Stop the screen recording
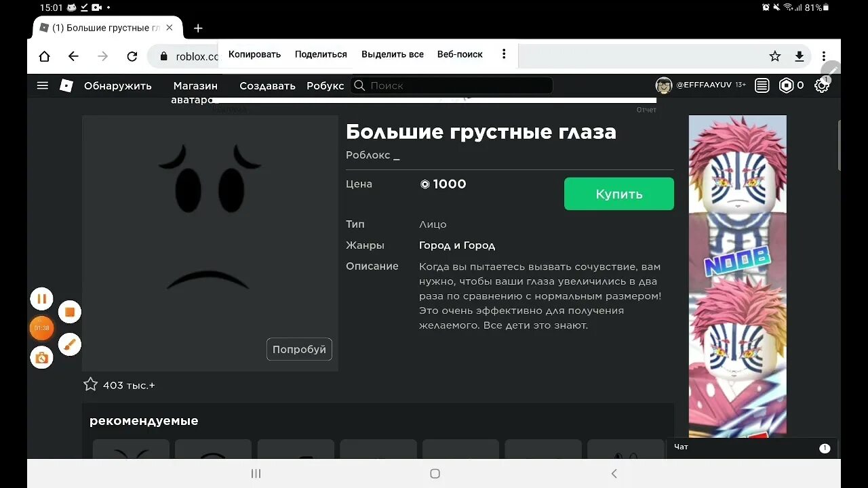 pos(70,312)
